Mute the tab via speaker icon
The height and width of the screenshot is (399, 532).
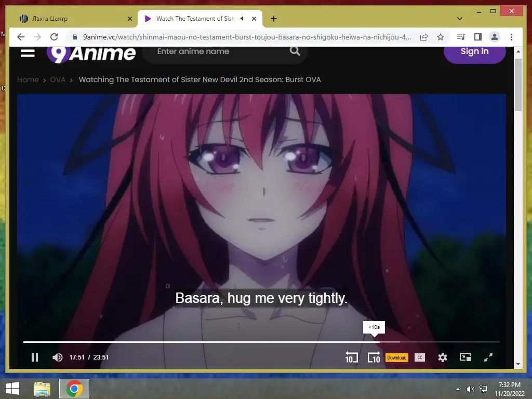(x=243, y=19)
